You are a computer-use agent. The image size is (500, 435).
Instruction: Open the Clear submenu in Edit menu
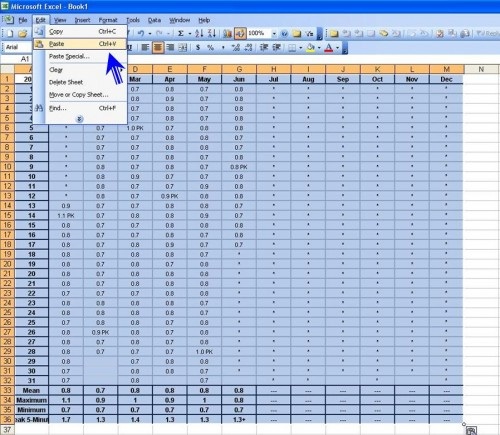click(x=80, y=70)
